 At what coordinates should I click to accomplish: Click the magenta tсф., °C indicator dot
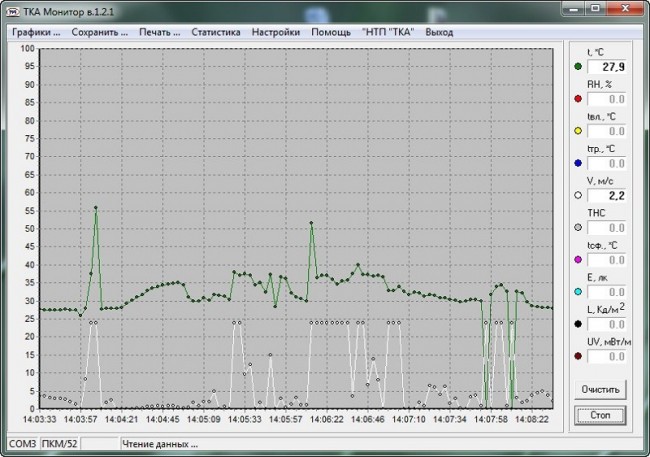pyautogui.click(x=578, y=260)
